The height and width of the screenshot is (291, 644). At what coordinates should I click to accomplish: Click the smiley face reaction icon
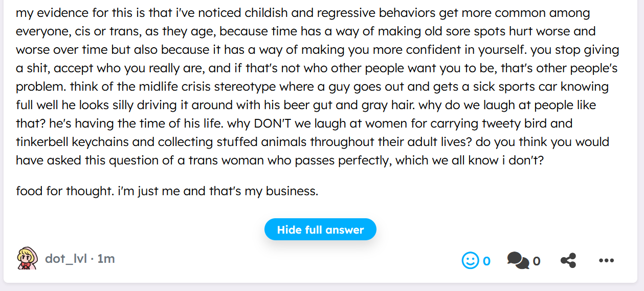pos(470,261)
